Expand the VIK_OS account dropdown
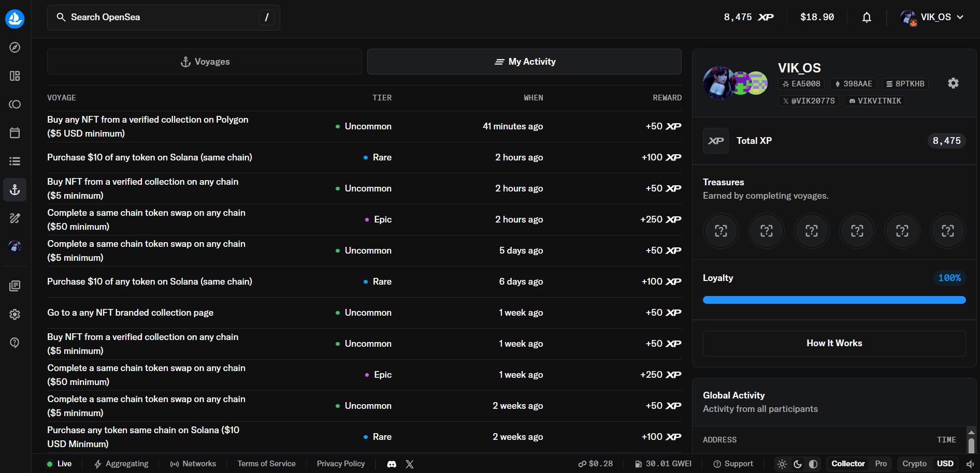This screenshot has height=473, width=980. pyautogui.click(x=932, y=18)
